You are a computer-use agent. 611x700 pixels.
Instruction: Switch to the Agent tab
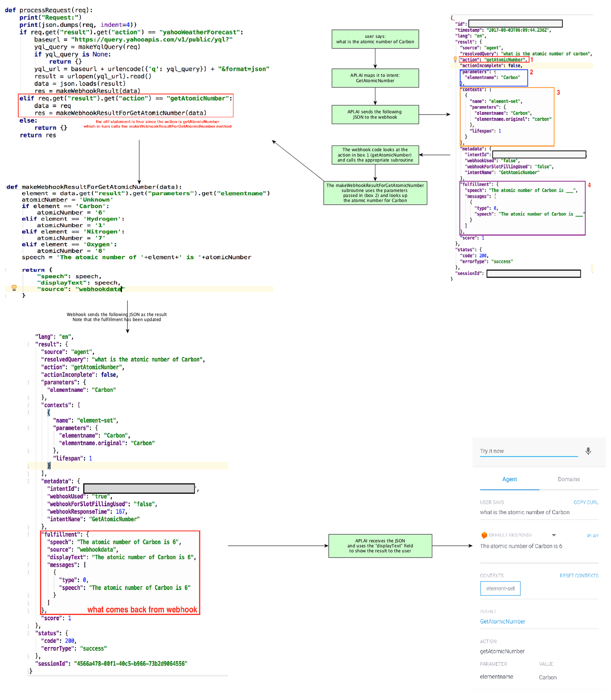pos(509,479)
